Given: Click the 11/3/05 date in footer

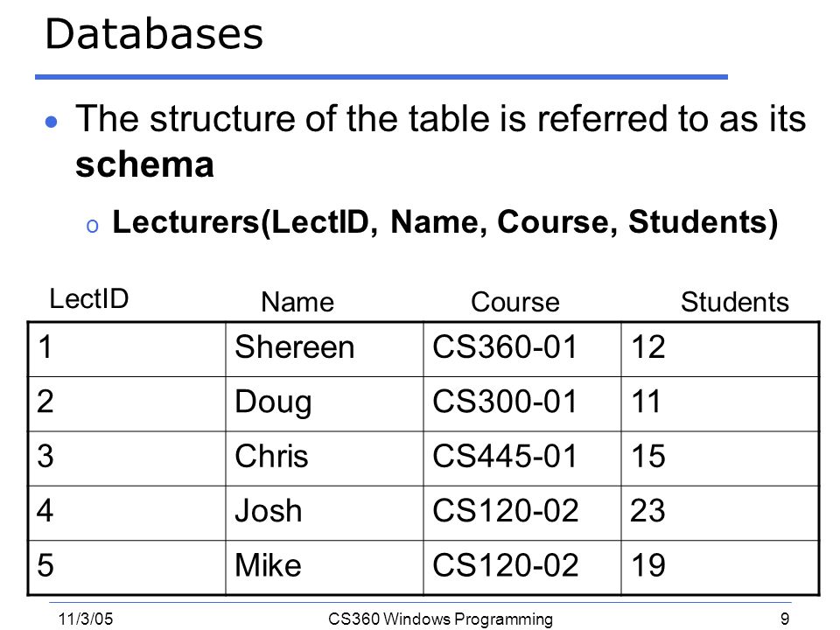Looking at the screenshot, I should click(86, 619).
